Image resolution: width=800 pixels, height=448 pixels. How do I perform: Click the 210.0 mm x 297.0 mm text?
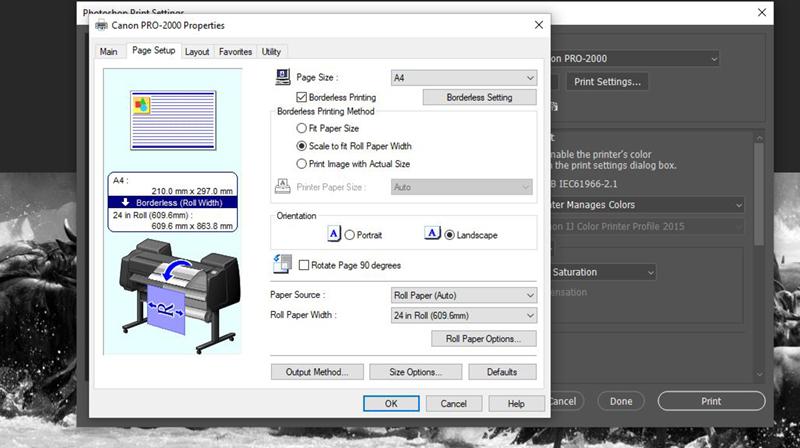click(192, 191)
